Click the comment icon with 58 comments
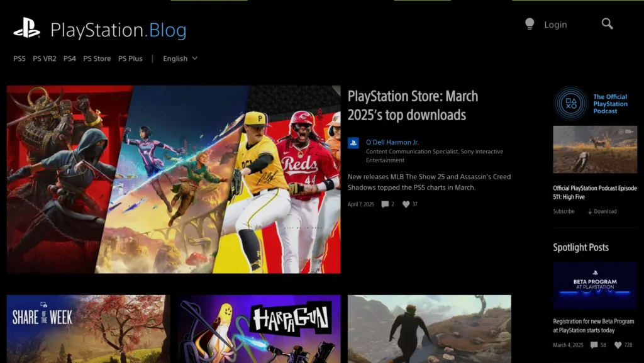 (594, 345)
